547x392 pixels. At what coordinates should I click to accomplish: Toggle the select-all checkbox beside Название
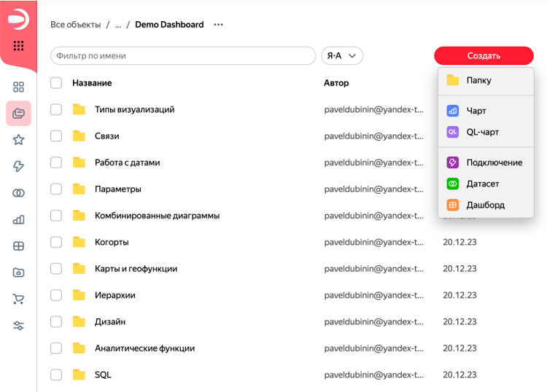point(56,83)
